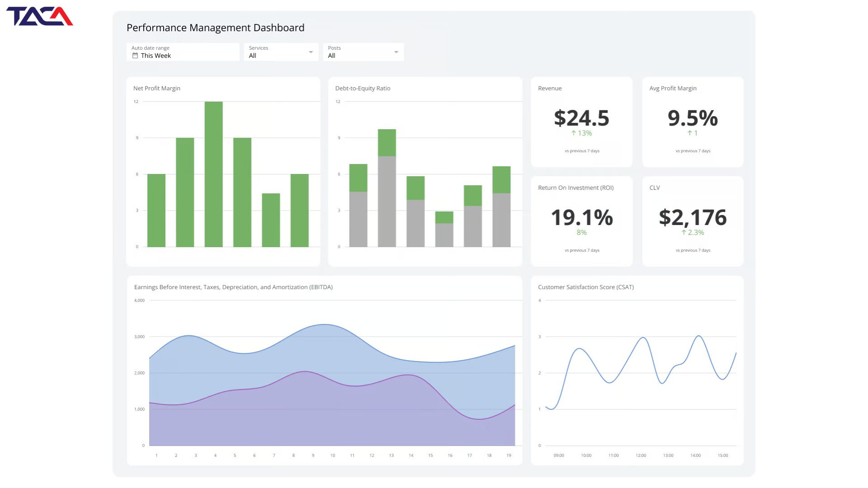This screenshot has width=868, height=488.
Task: Click the Customer Satisfaction Score (CSAT) title
Action: (586, 287)
